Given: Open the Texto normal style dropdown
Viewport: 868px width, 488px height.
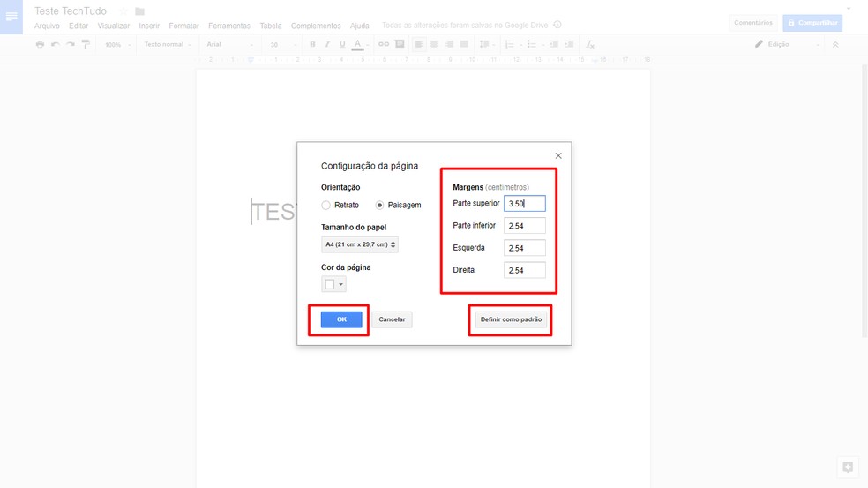Looking at the screenshot, I should click(168, 44).
